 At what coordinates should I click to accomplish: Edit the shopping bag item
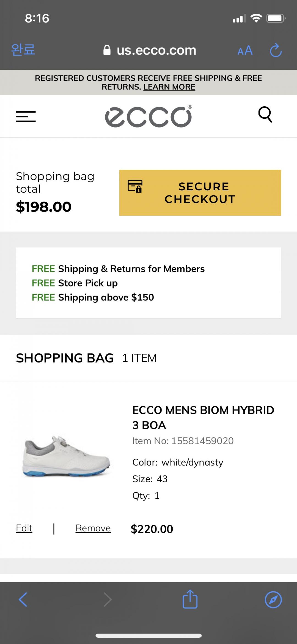[24, 528]
